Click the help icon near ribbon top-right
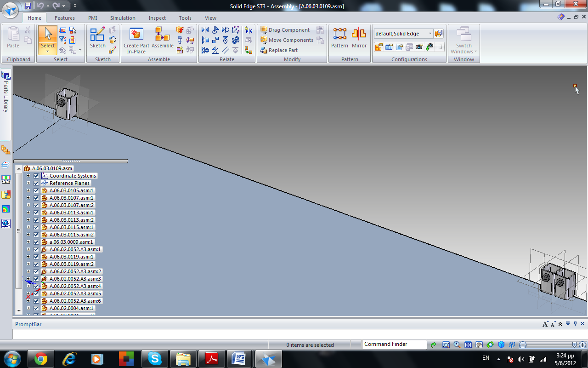Image resolution: width=588 pixels, height=368 pixels. (561, 17)
